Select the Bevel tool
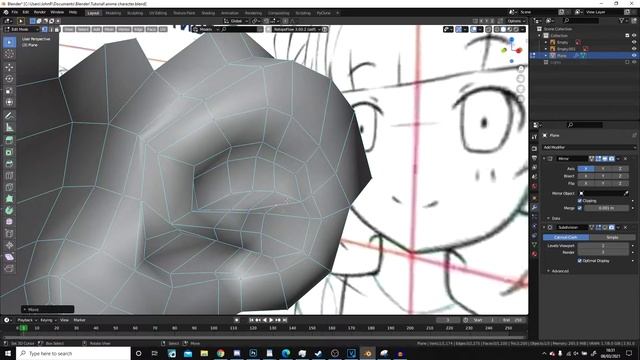The height and width of the screenshot is (360, 640). click(9, 164)
